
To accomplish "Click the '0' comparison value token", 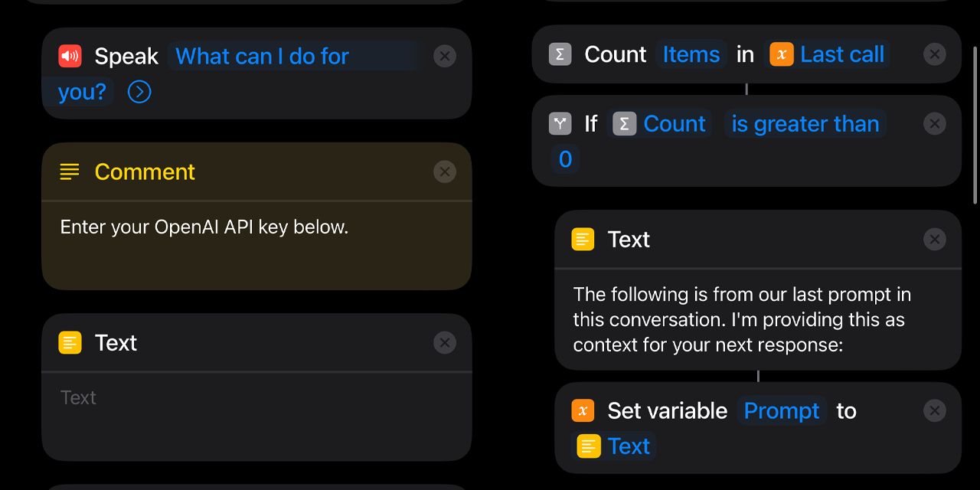I will (x=565, y=159).
